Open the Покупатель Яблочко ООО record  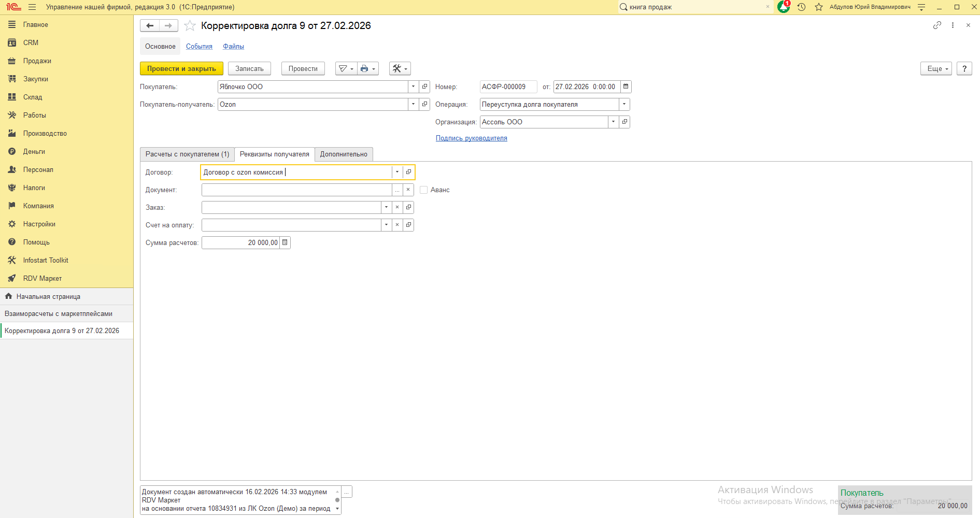[424, 87]
